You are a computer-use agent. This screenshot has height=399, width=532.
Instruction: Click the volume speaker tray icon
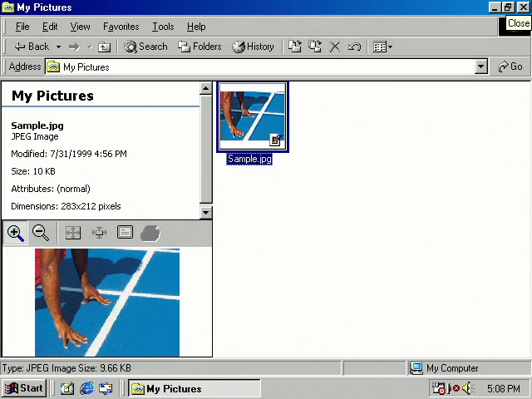point(470,388)
